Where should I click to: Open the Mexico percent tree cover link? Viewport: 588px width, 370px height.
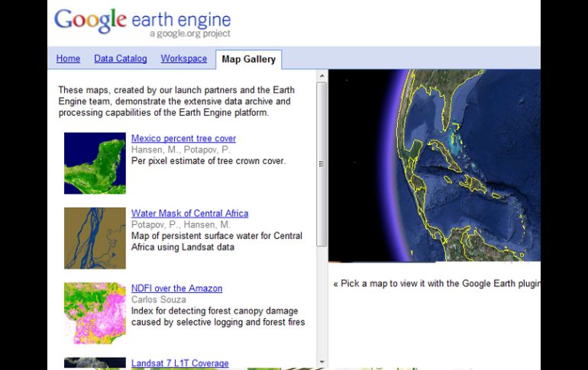click(x=183, y=139)
